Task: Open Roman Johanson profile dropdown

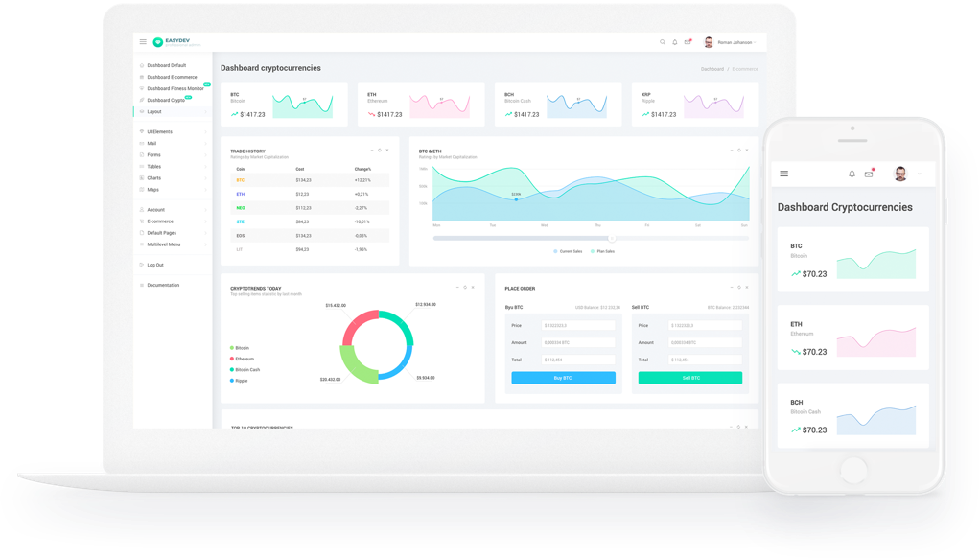Action: 735,42
